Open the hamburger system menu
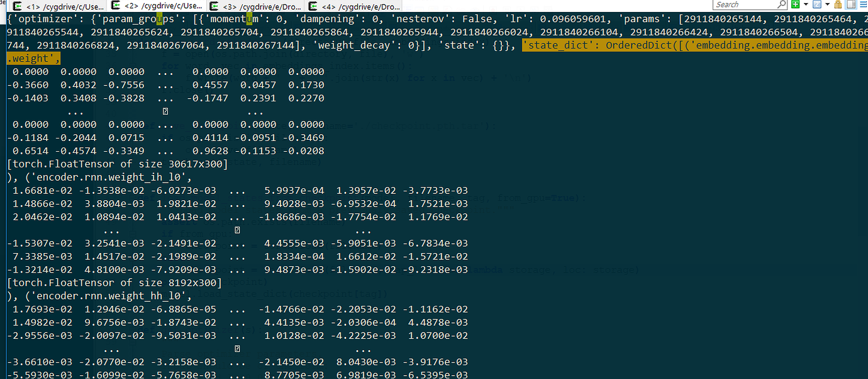868x379 pixels. pyautogui.click(x=862, y=5)
